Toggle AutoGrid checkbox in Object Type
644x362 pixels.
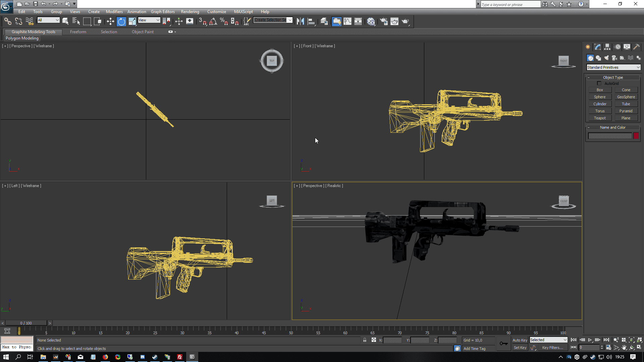(599, 83)
